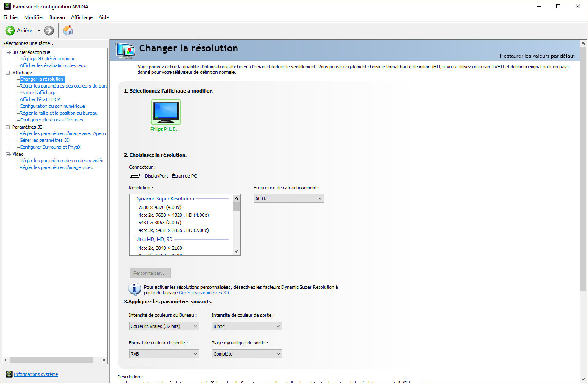Select Afficher l'état HDCP
The width and height of the screenshot is (588, 384).
tap(40, 99)
